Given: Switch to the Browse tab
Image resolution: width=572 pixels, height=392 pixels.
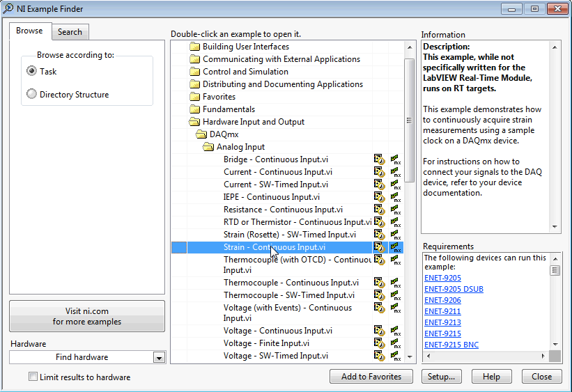Looking at the screenshot, I should 29,31.
